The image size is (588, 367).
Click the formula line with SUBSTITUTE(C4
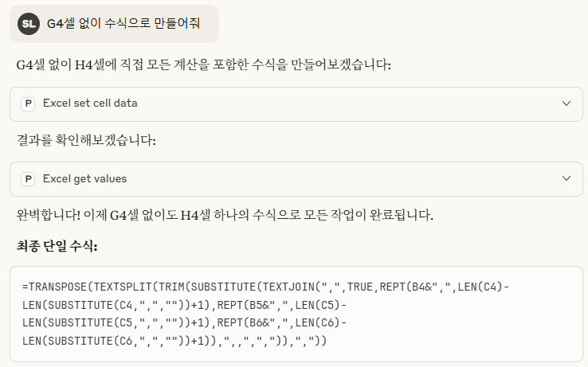pyautogui.click(x=185, y=305)
